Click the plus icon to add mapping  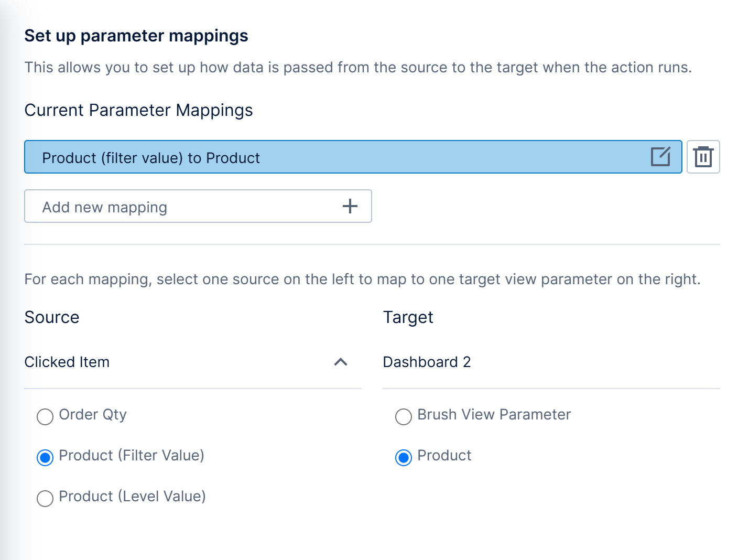coord(350,206)
